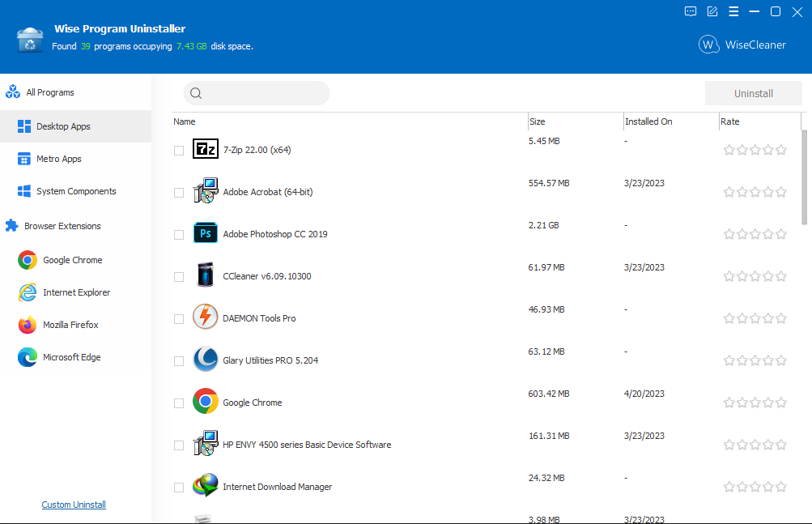Rate HP ENVY 4500 software three stars
Viewport: 812px width, 524px height.
755,445
